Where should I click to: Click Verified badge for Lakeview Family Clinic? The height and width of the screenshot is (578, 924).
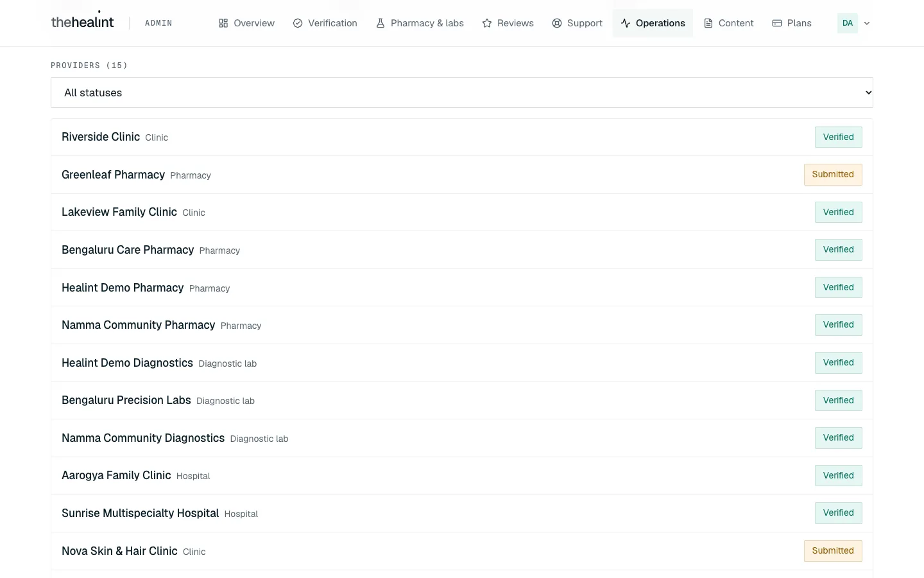point(839,213)
